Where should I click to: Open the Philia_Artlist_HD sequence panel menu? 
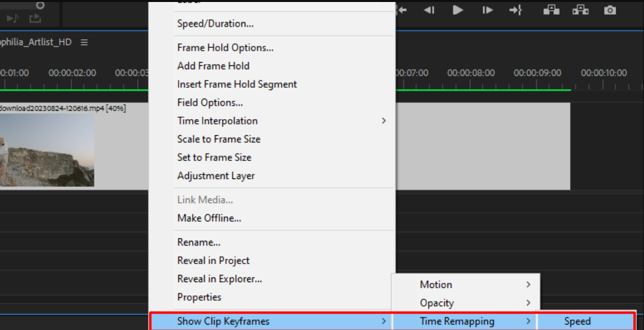tap(84, 43)
